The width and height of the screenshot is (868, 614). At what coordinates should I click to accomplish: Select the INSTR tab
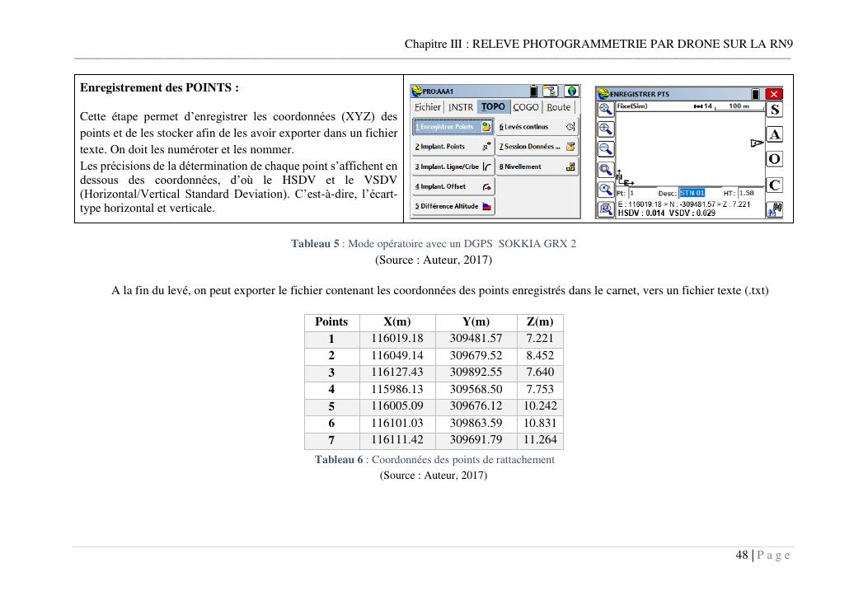pos(461,107)
